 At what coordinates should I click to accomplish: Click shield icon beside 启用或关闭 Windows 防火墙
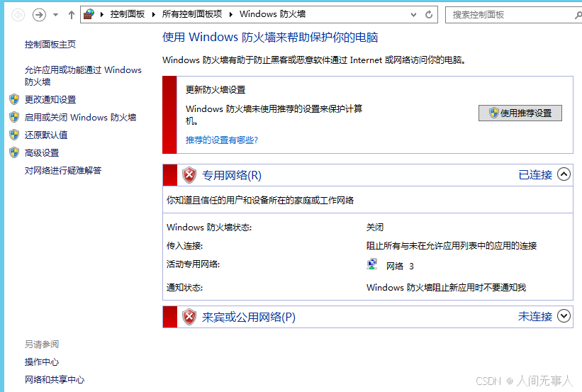click(x=14, y=117)
